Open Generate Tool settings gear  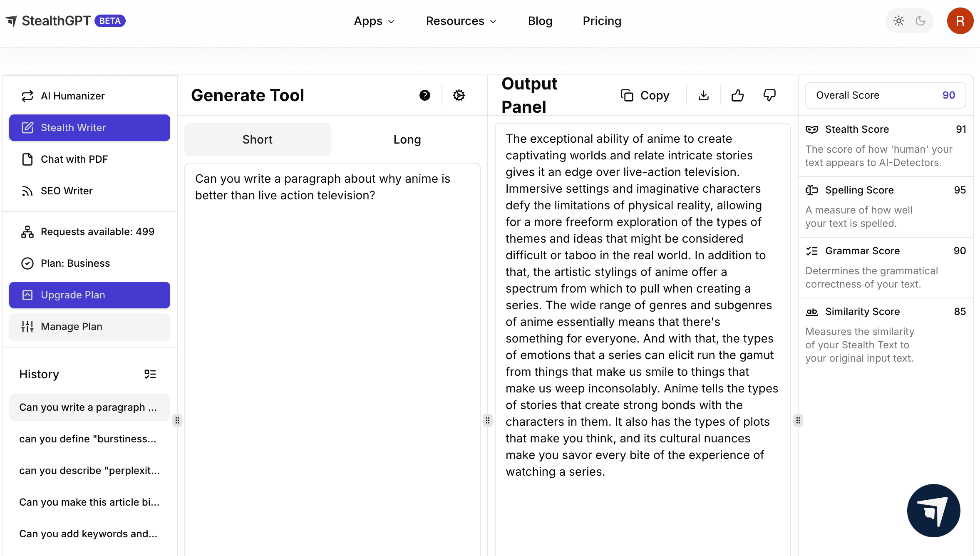(x=459, y=95)
